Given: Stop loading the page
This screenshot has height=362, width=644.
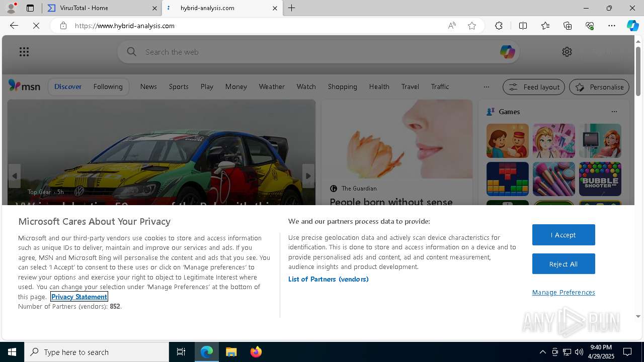Looking at the screenshot, I should click(36, 26).
